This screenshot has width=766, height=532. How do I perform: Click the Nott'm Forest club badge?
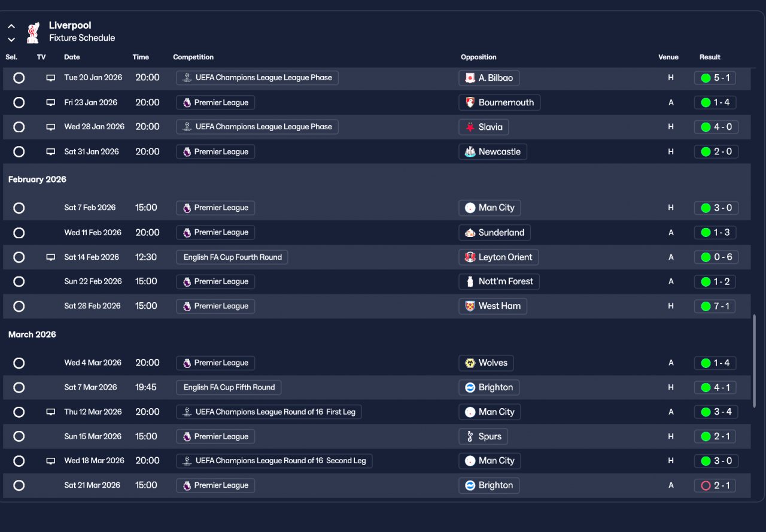tap(470, 281)
